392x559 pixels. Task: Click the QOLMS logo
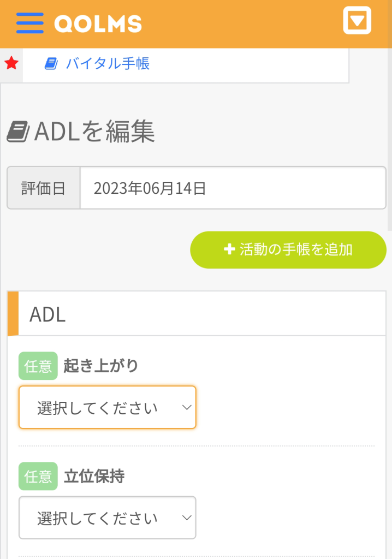98,23
